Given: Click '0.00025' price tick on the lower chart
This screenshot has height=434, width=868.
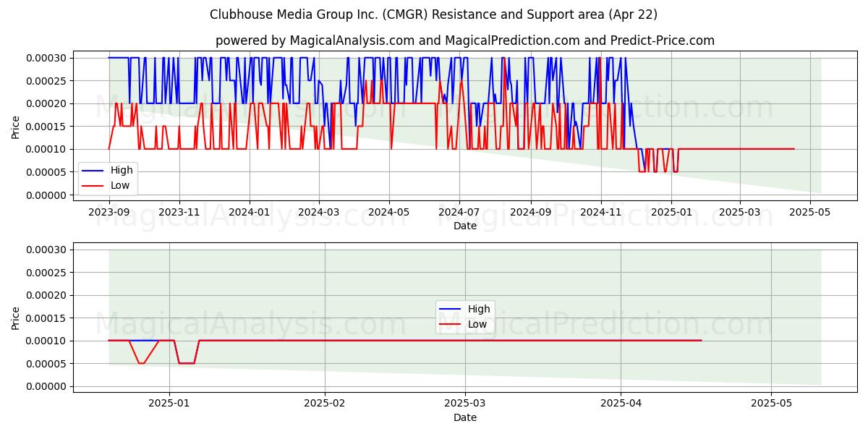Looking at the screenshot, I should click(46, 273).
